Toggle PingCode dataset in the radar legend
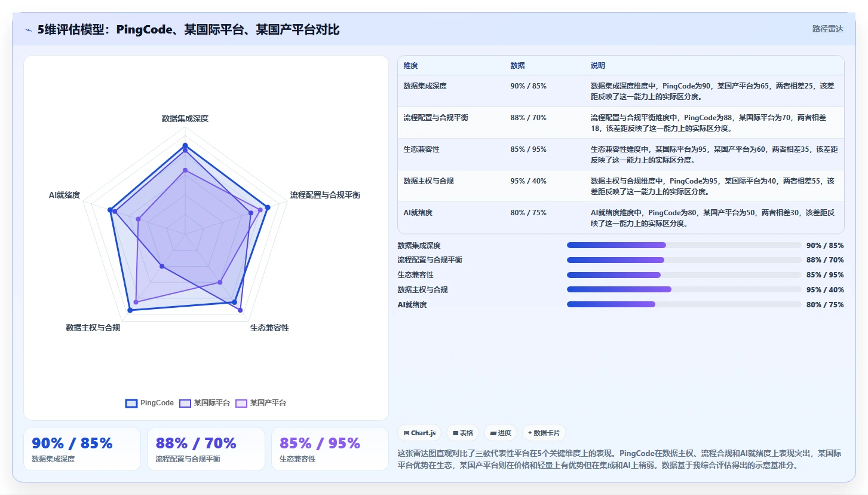 coord(149,403)
